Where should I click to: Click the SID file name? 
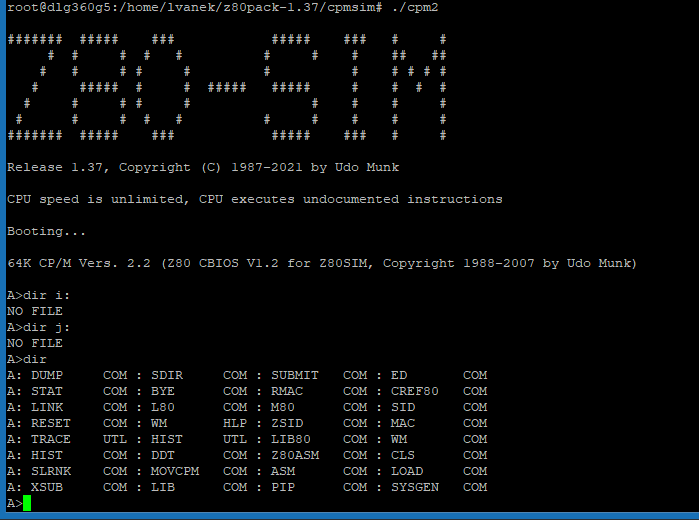(403, 407)
